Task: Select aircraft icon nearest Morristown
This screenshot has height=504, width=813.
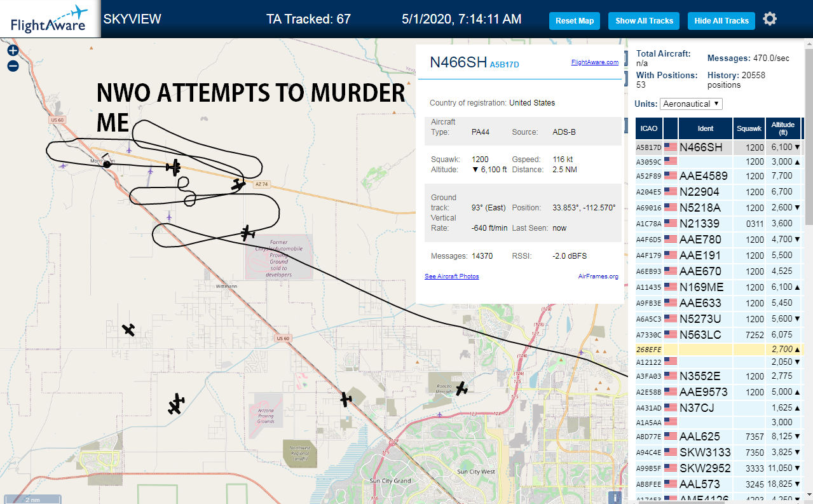Action: click(x=174, y=167)
